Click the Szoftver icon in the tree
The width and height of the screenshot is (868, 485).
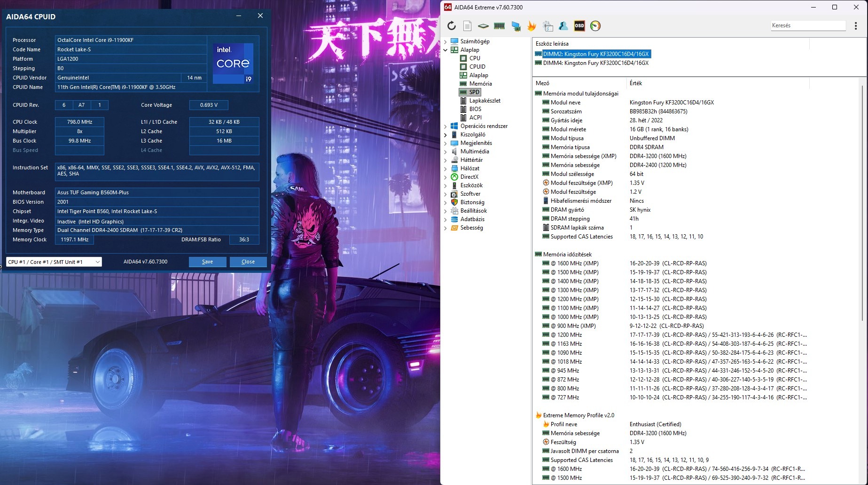[x=454, y=194]
